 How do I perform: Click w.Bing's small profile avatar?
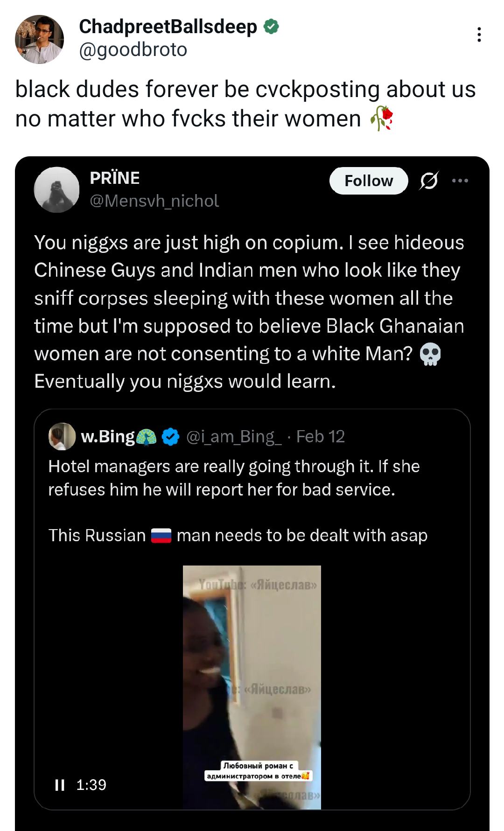coord(62,436)
